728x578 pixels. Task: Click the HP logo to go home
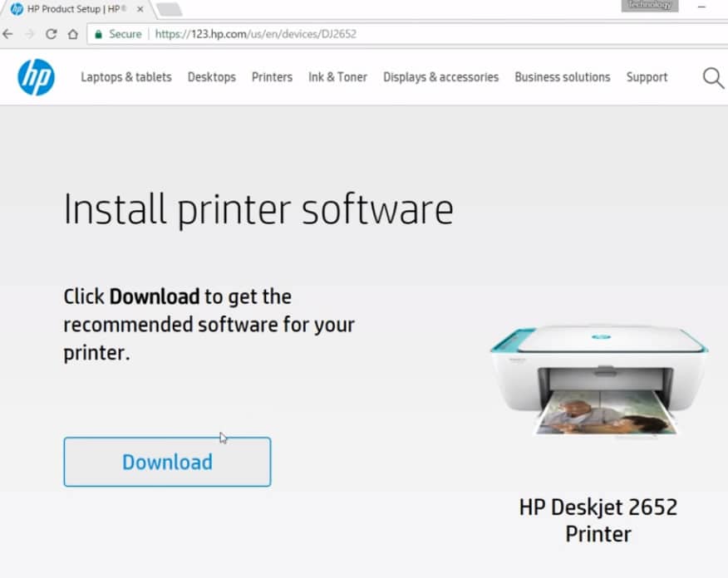click(36, 76)
